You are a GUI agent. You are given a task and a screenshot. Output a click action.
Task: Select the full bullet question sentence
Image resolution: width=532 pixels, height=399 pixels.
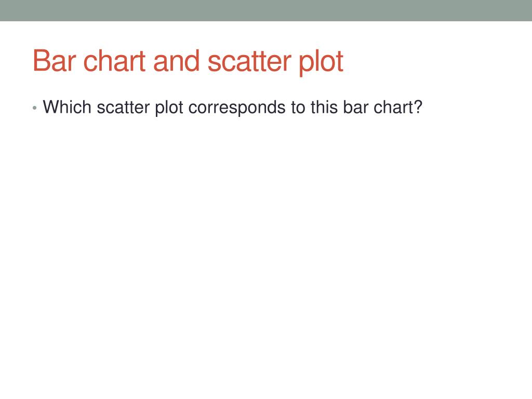tap(232, 108)
